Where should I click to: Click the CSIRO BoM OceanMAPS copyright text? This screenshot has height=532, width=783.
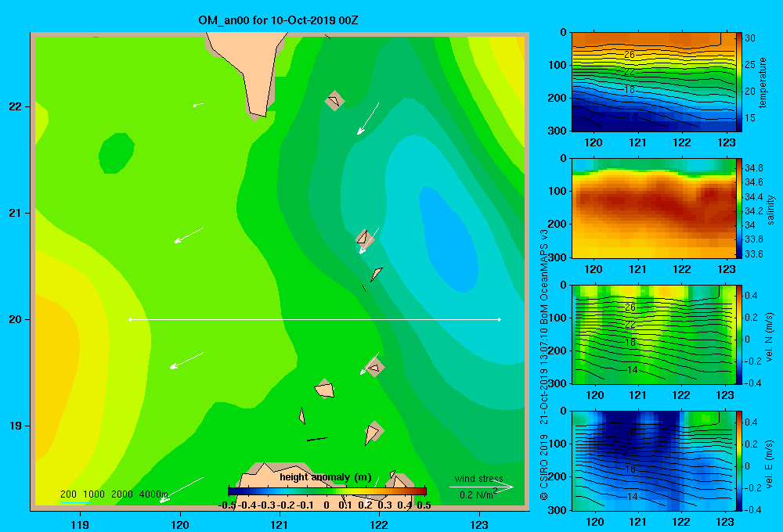pos(544,365)
